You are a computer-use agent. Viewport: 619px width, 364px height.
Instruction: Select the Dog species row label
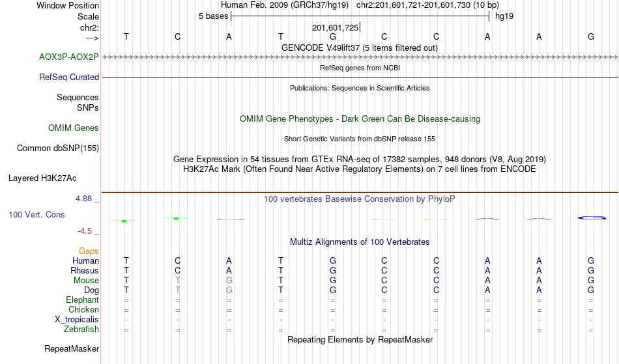coord(91,290)
